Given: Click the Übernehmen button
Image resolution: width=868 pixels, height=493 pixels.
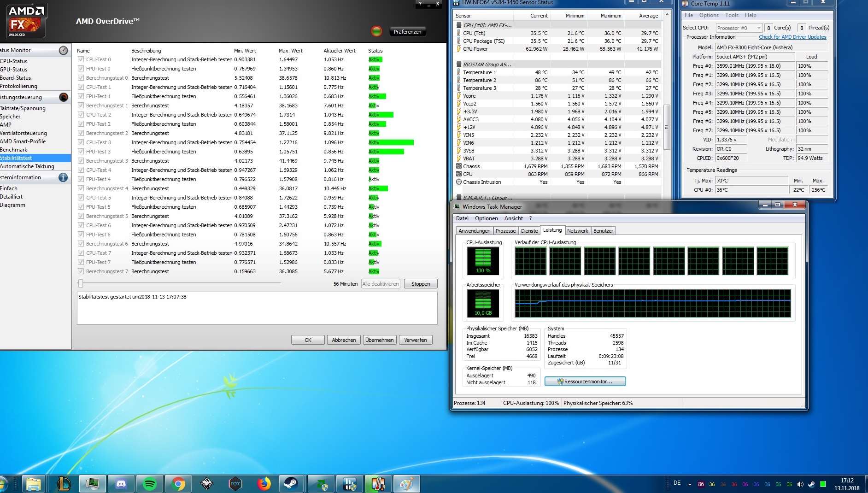Looking at the screenshot, I should [380, 340].
